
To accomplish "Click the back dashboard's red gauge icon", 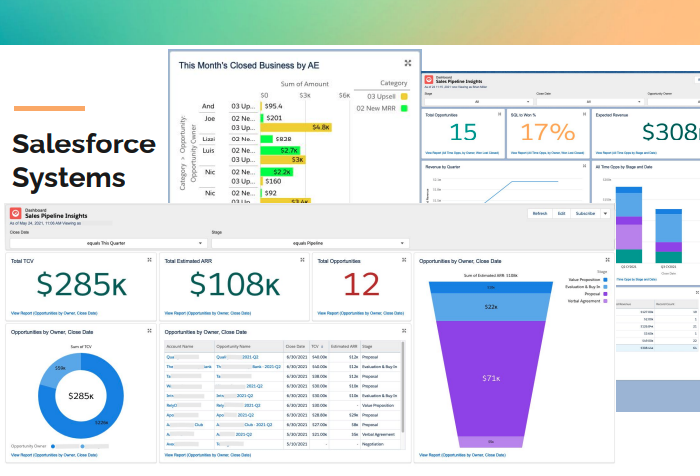I will pos(429,79).
